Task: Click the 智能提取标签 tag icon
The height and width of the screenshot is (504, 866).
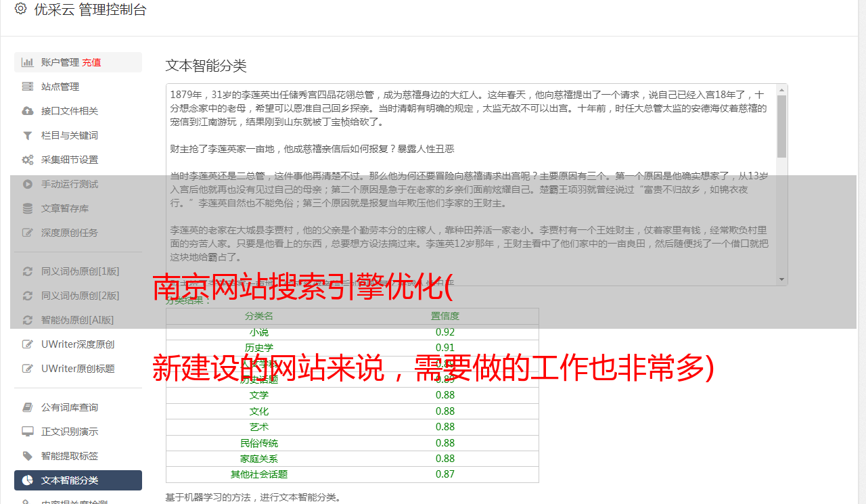Action: 28,456
